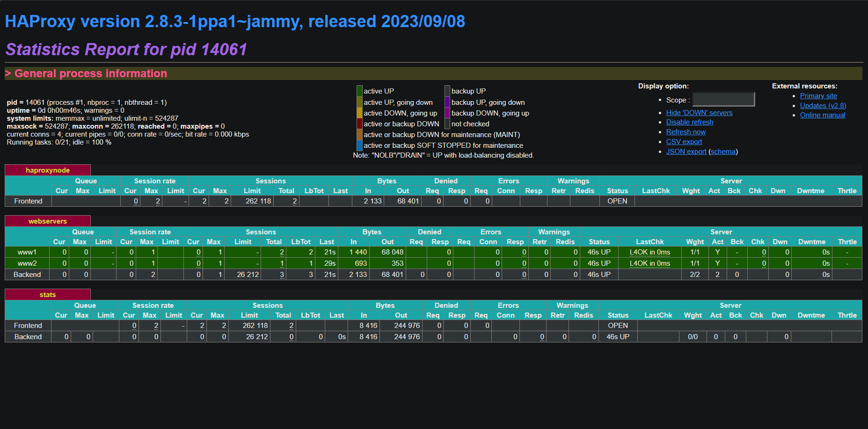
Task: Click www1 '46s UP' status cell
Action: [x=599, y=252]
